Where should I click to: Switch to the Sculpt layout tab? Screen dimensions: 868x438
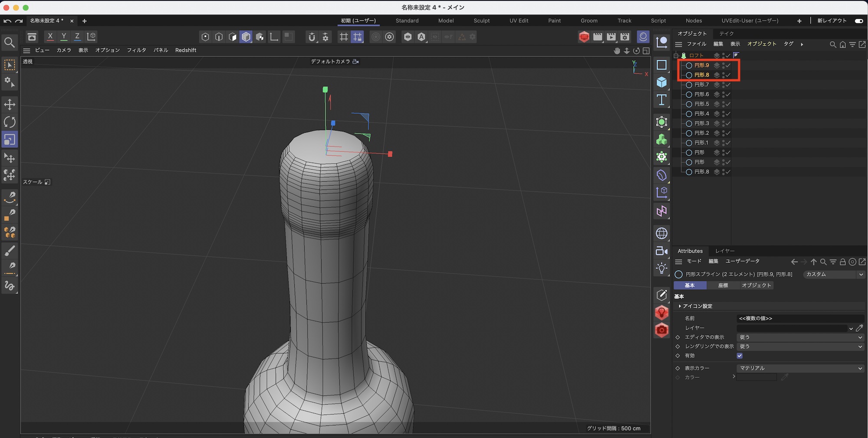click(x=481, y=21)
